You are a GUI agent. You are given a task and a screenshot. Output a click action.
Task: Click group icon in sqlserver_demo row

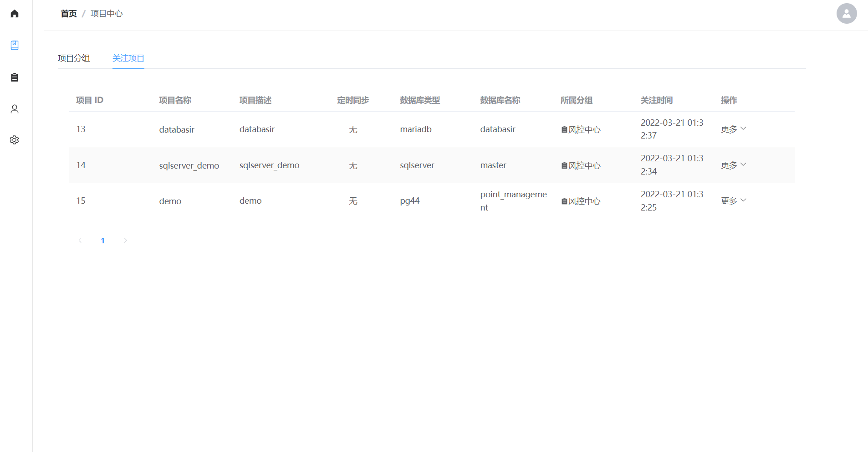coord(564,166)
